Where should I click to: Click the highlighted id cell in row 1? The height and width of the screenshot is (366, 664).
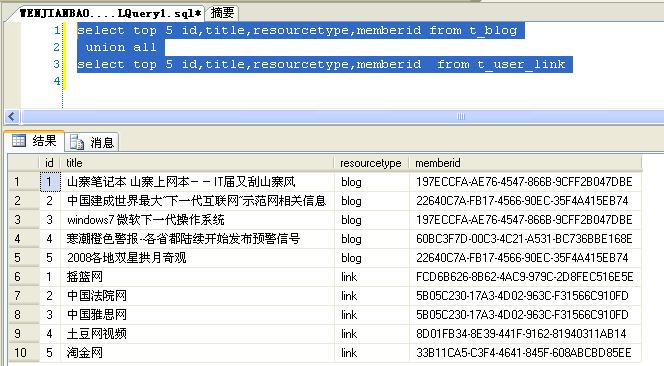click(50, 182)
